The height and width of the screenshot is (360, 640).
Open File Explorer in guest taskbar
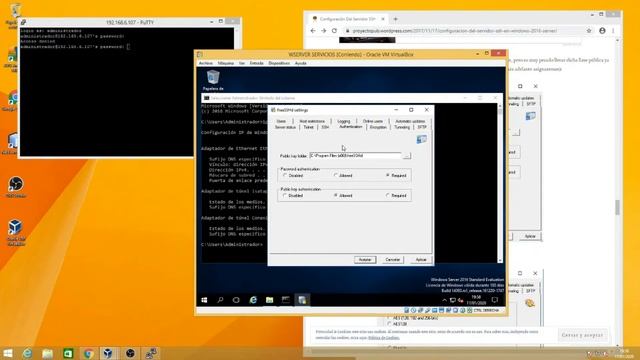pyautogui.click(x=269, y=300)
